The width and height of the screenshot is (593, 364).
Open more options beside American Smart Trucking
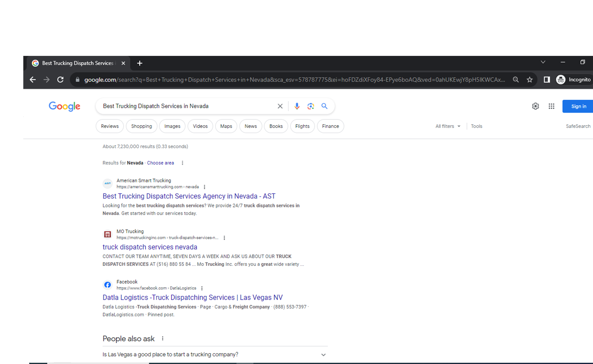coord(205,187)
